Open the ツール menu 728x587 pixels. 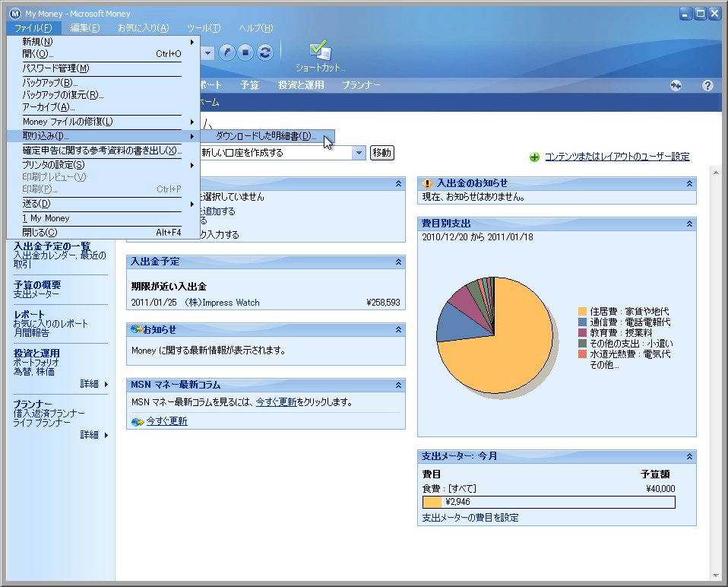[x=203, y=28]
